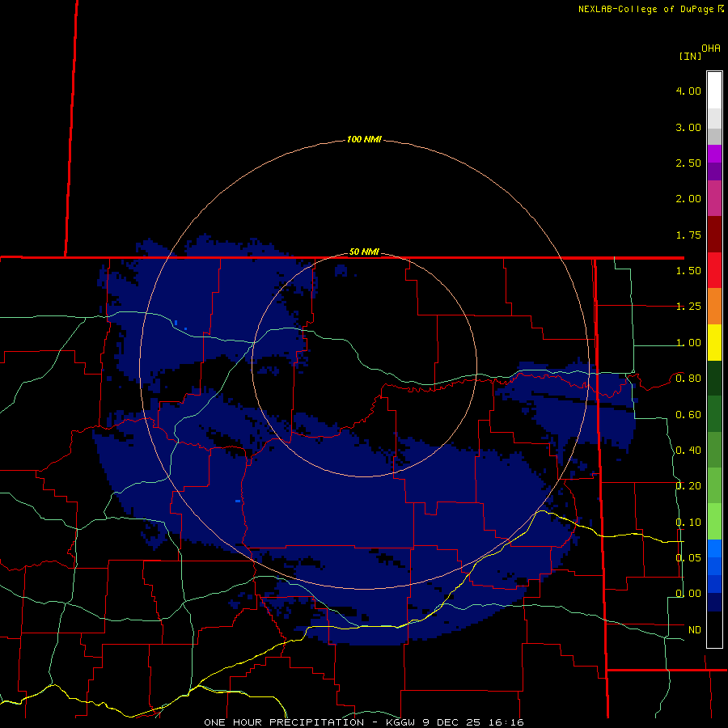The width and height of the screenshot is (728, 728).
Task: Click the 16:16 time stamp in caption
Action: coord(506,722)
